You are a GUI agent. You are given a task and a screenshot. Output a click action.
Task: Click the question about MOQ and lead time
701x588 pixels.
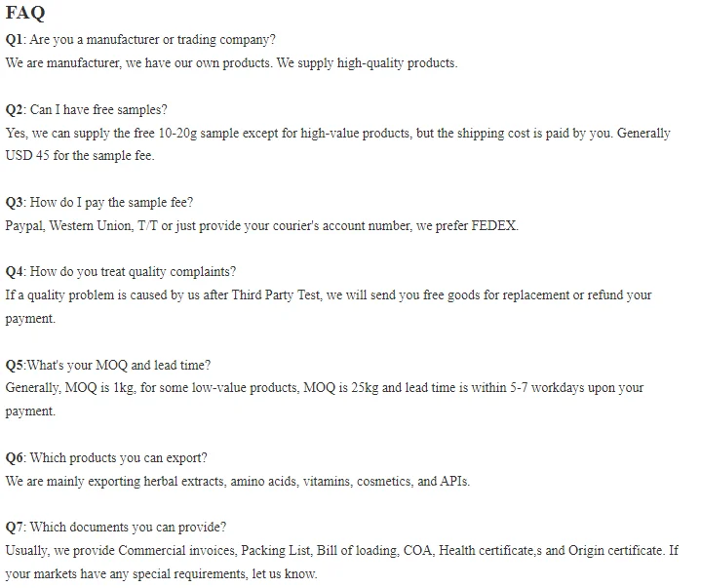click(119, 366)
